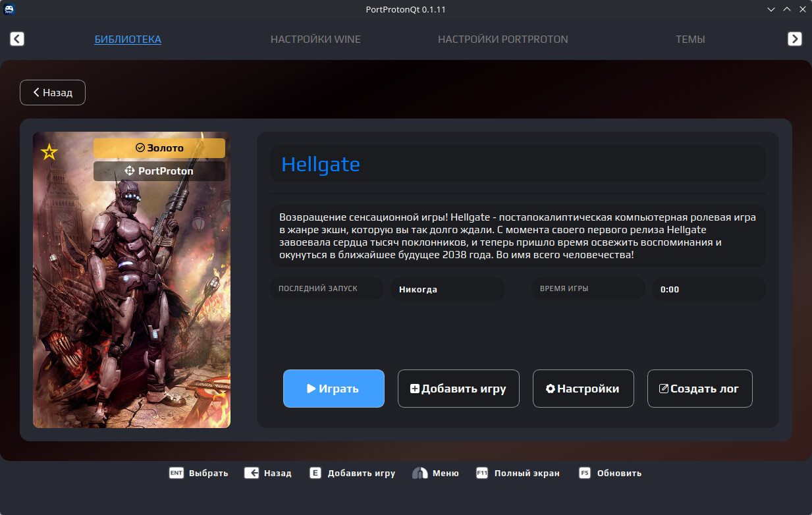Switch to the Настройки Wine tab
This screenshot has width=812, height=515.
coord(315,39)
